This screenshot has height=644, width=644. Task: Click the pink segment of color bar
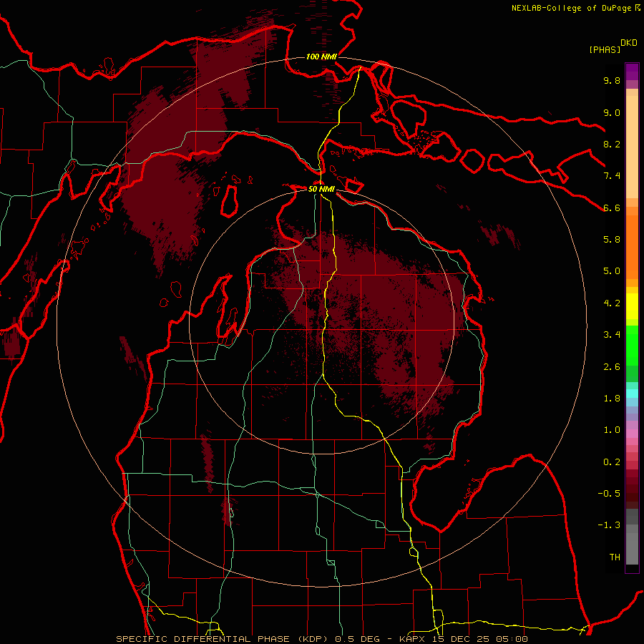click(632, 434)
